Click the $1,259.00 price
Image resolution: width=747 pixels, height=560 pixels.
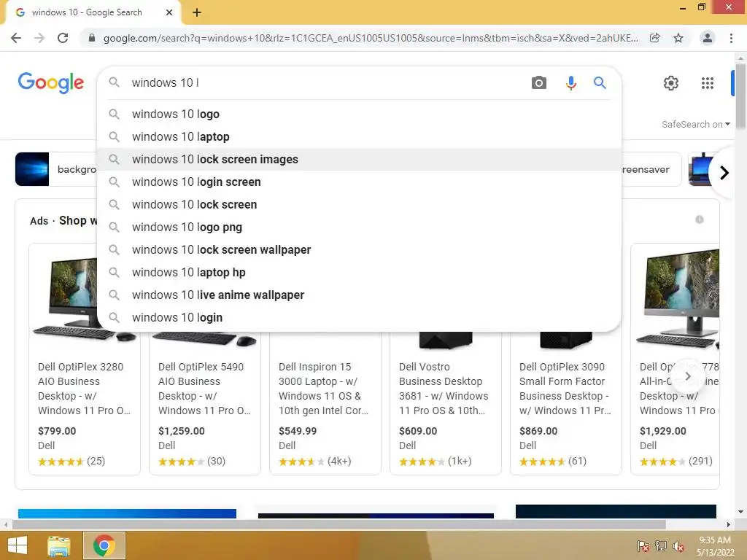pyautogui.click(x=182, y=431)
